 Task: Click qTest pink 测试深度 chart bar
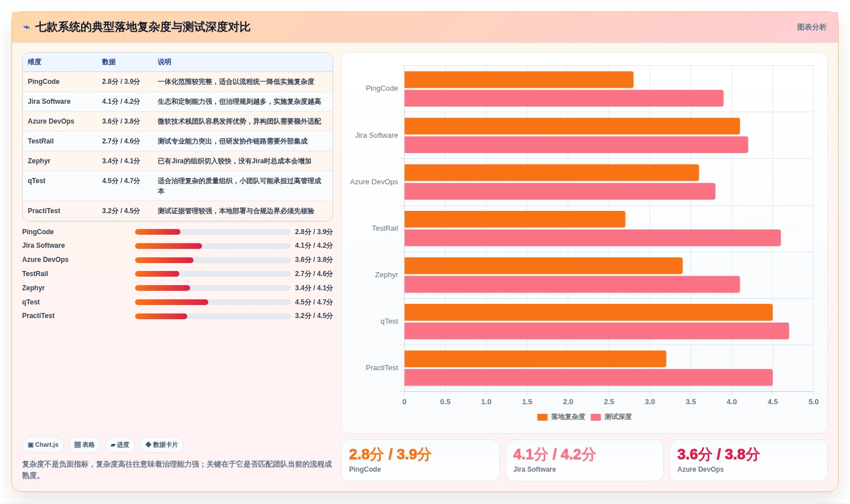[596, 331]
